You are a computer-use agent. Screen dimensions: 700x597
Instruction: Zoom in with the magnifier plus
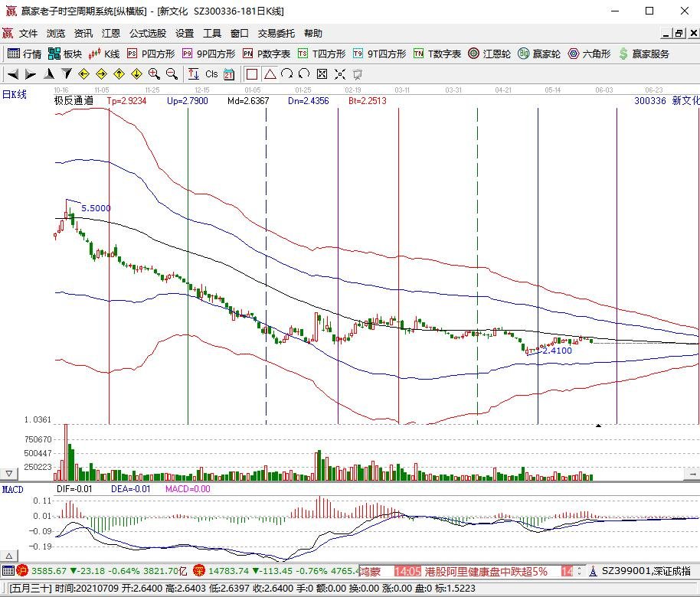[154, 74]
